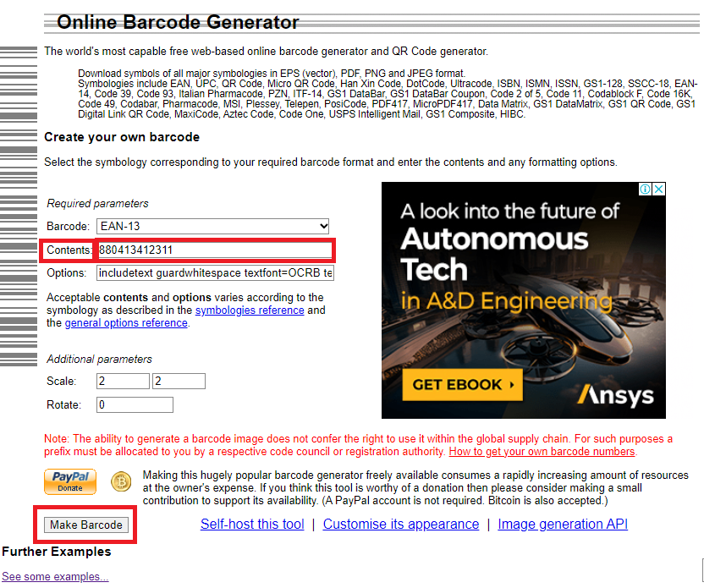Screen dimensions: 704x588
Task: Click the Bitcoin donation coin icon
Action: (x=121, y=482)
